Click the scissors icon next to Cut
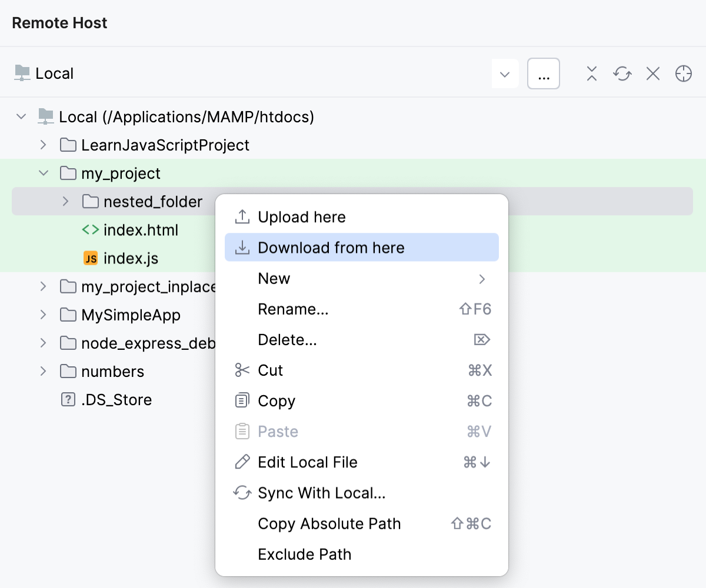Image resolution: width=706 pixels, height=588 pixels. 241,370
